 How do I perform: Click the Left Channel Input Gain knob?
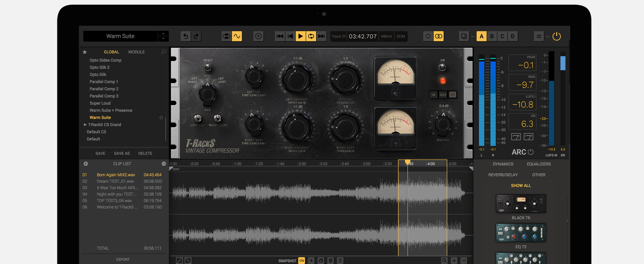[x=296, y=79]
